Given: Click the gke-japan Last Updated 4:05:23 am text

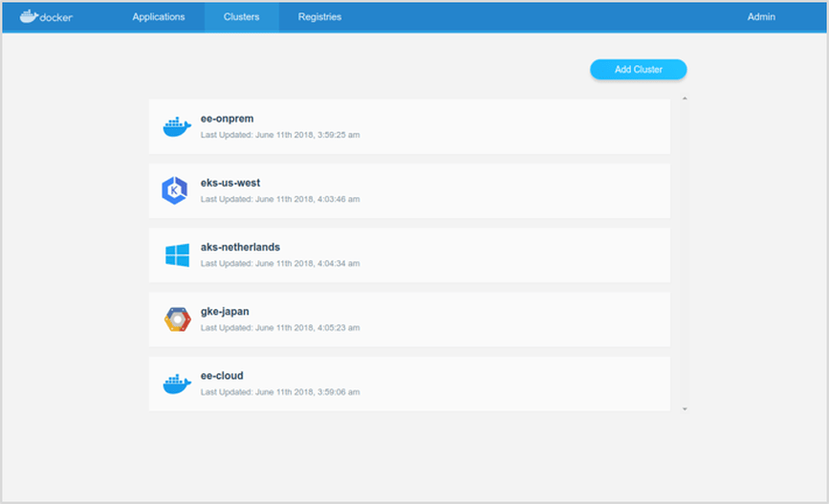Looking at the screenshot, I should click(x=280, y=328).
